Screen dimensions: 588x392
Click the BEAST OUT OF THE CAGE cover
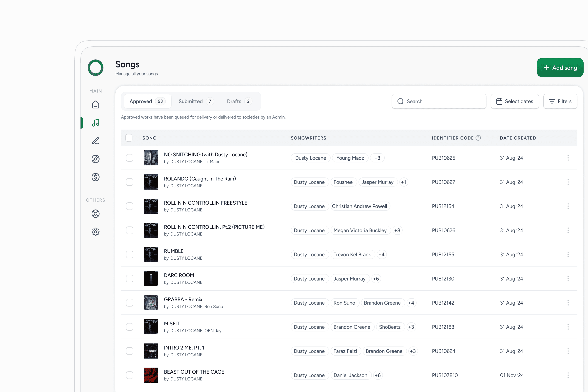click(151, 375)
